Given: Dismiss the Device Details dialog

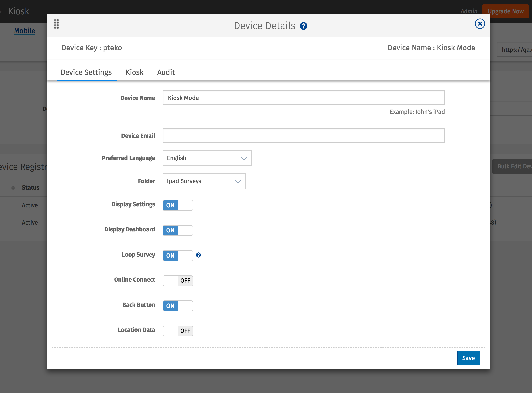Looking at the screenshot, I should pyautogui.click(x=480, y=24).
